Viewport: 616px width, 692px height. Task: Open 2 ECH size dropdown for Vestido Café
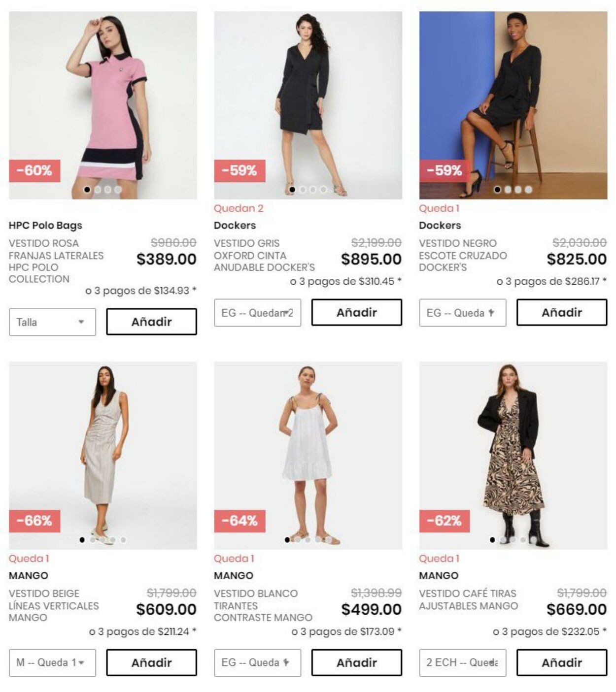pyautogui.click(x=462, y=662)
